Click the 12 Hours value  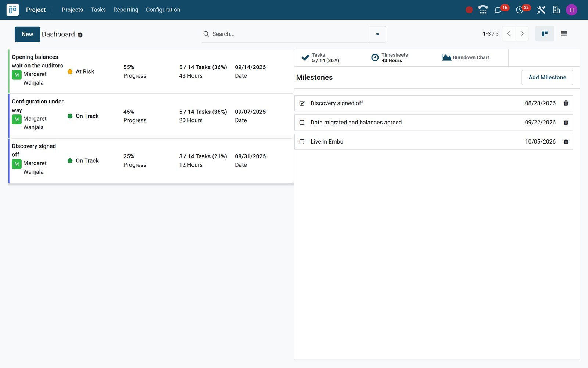coord(191,165)
